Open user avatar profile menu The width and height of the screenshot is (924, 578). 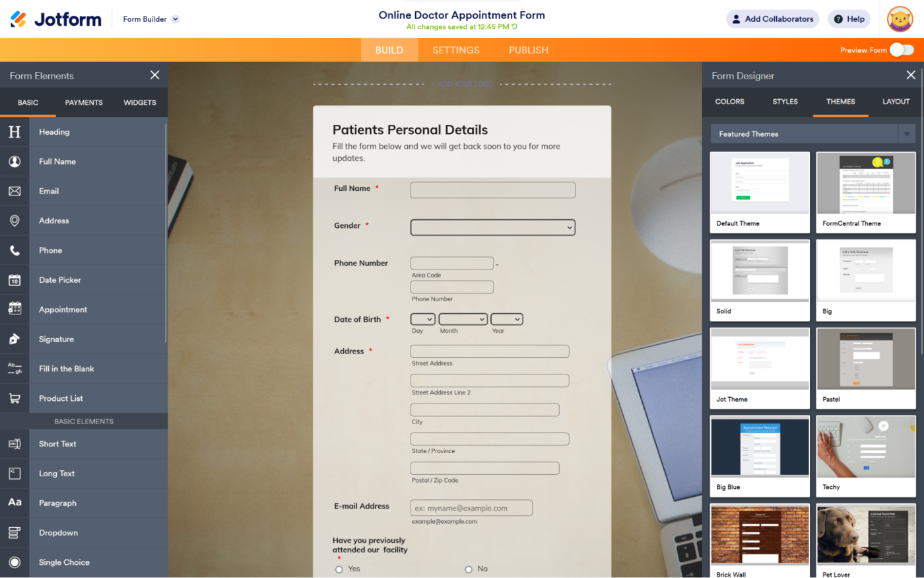pos(900,19)
